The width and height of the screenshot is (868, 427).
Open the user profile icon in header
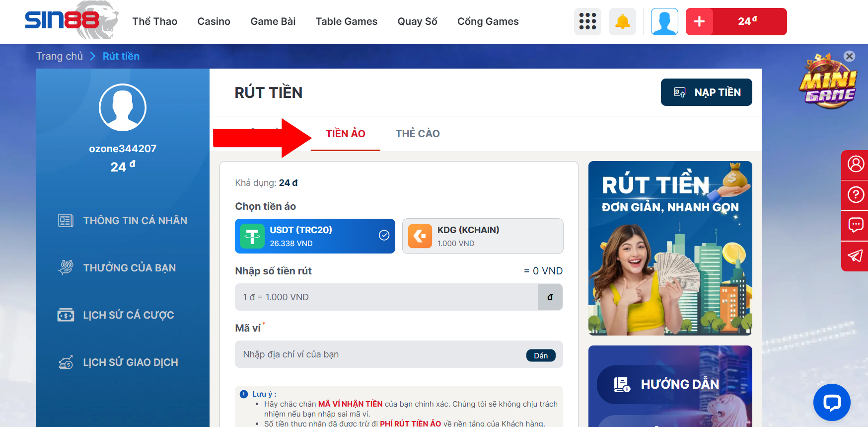[664, 21]
